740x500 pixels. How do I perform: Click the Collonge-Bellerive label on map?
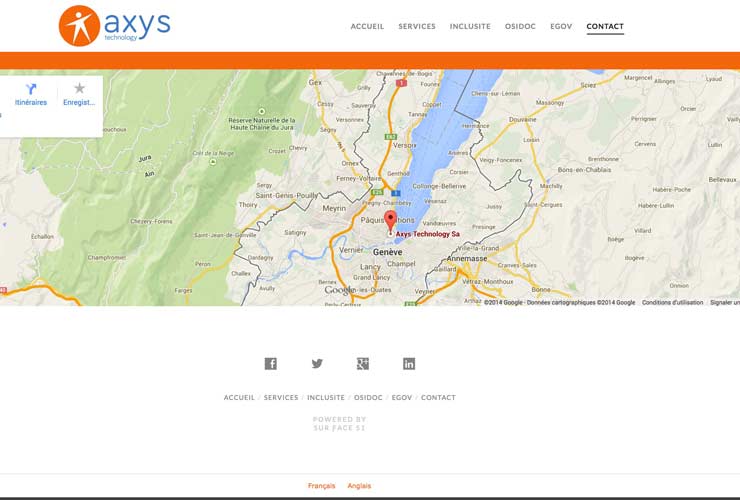click(439, 186)
